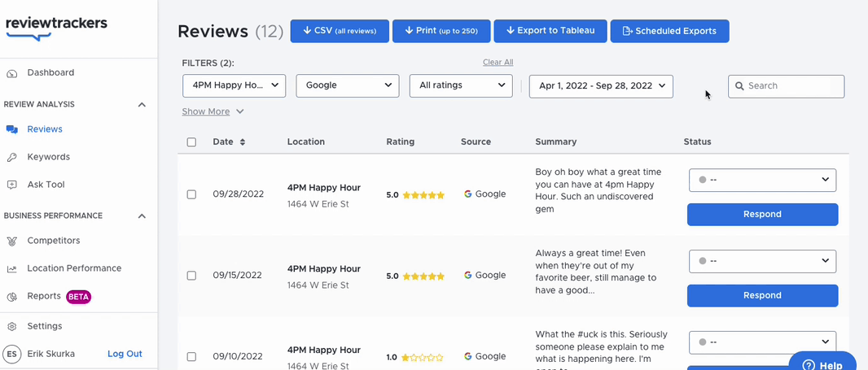The width and height of the screenshot is (868, 370).
Task: Click the Keywords key icon
Action: (x=11, y=157)
